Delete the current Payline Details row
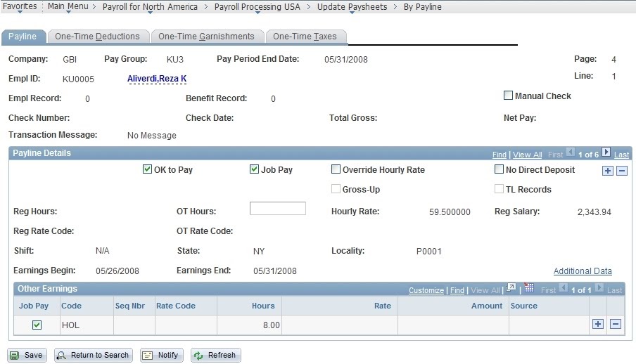Screen dimensions: 636x364 coord(622,171)
